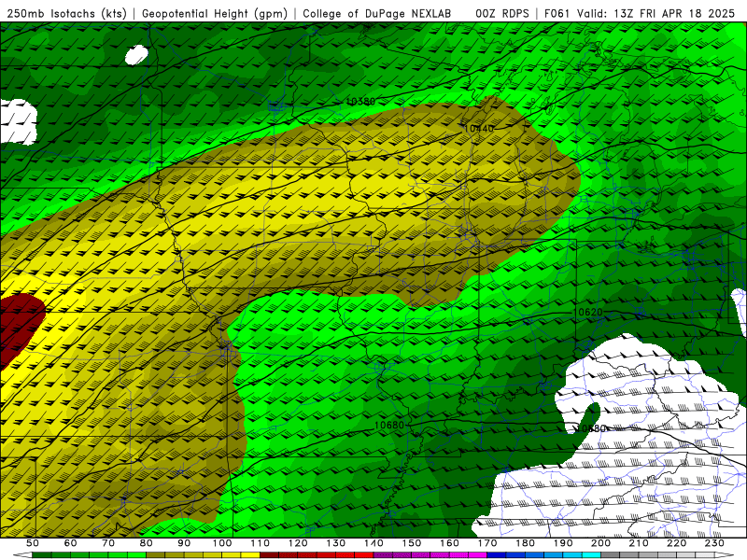Click the 100 value on the color scale
This screenshot has height=560, width=747.
point(222,543)
